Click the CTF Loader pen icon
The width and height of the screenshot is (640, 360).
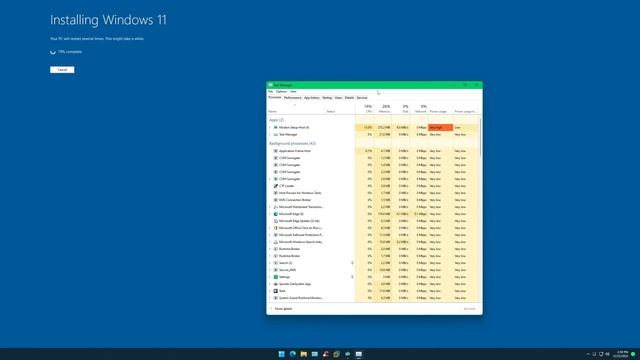pyautogui.click(x=276, y=186)
